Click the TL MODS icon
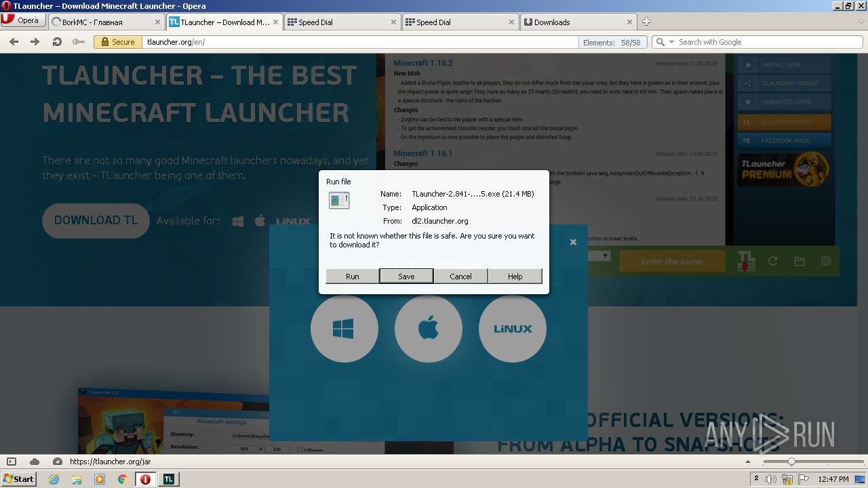 click(x=746, y=261)
